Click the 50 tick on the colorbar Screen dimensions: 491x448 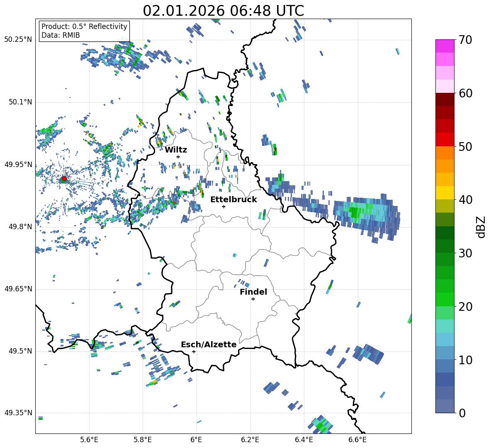coord(465,147)
